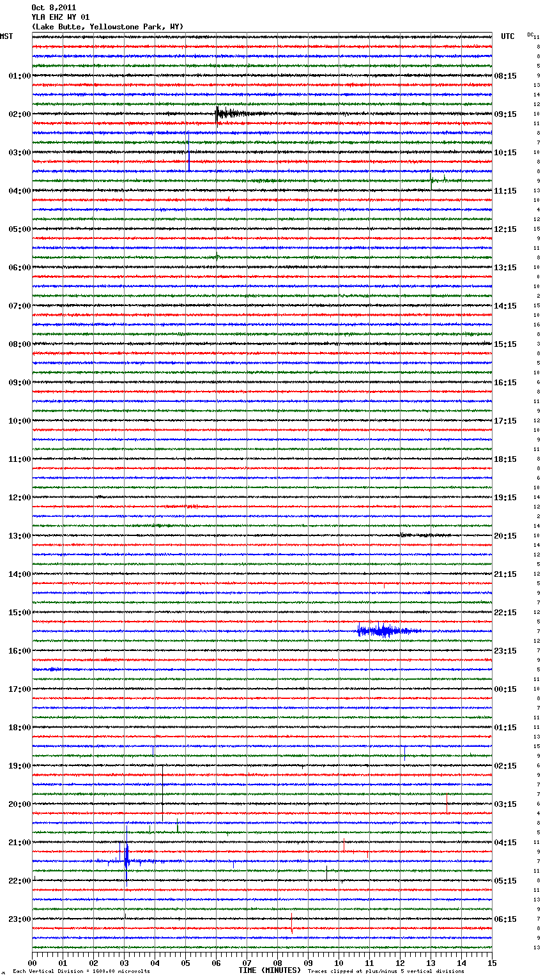This screenshot has width=543, height=980.
Task: Select MST time label '23:00'
Action: [19, 919]
